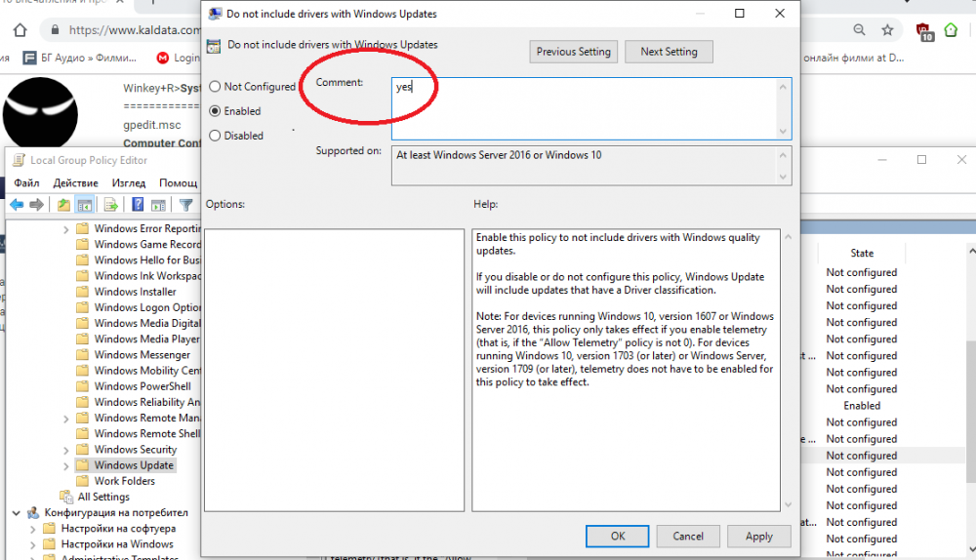Open the Действие menu
The width and height of the screenshot is (976, 560).
click(75, 183)
